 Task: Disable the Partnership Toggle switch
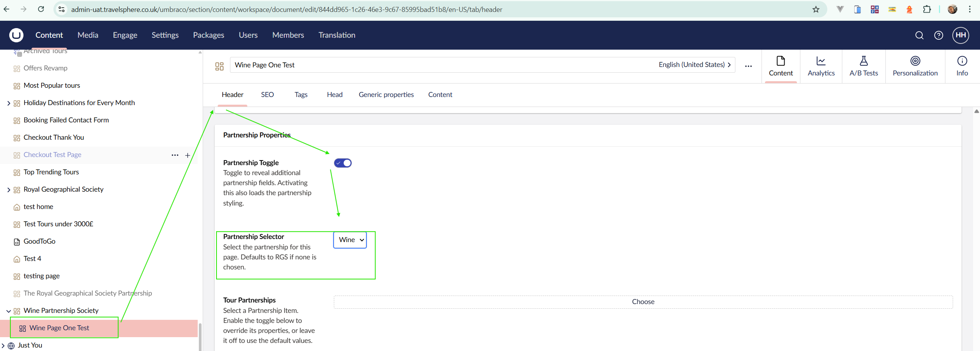(343, 163)
